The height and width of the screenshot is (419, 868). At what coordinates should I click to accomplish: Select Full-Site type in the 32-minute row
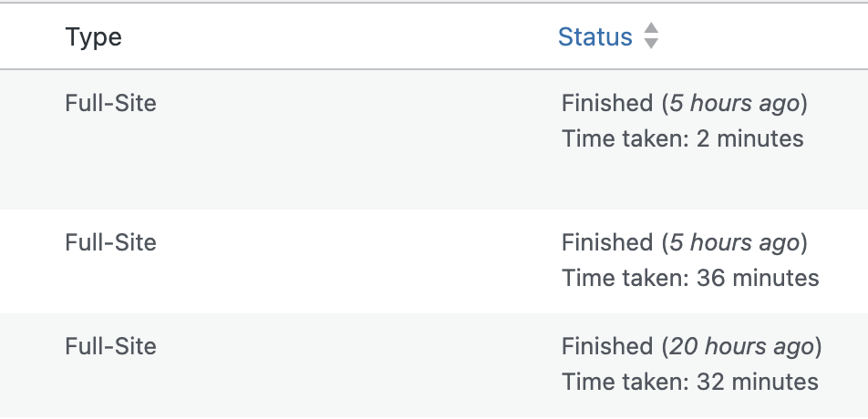coord(110,346)
